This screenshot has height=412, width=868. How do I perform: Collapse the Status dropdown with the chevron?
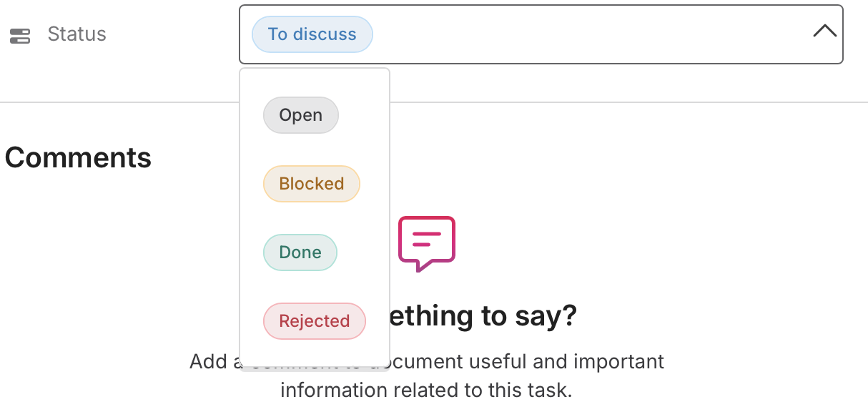tap(824, 31)
